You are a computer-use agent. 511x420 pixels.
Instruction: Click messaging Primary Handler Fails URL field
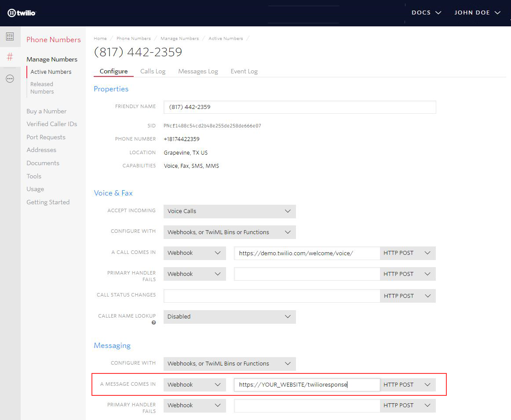point(307,406)
